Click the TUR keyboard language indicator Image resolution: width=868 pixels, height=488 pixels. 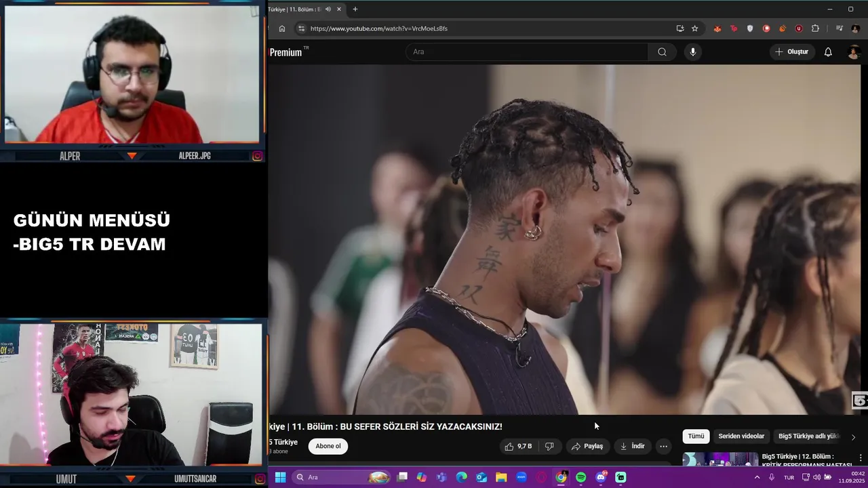coord(789,477)
